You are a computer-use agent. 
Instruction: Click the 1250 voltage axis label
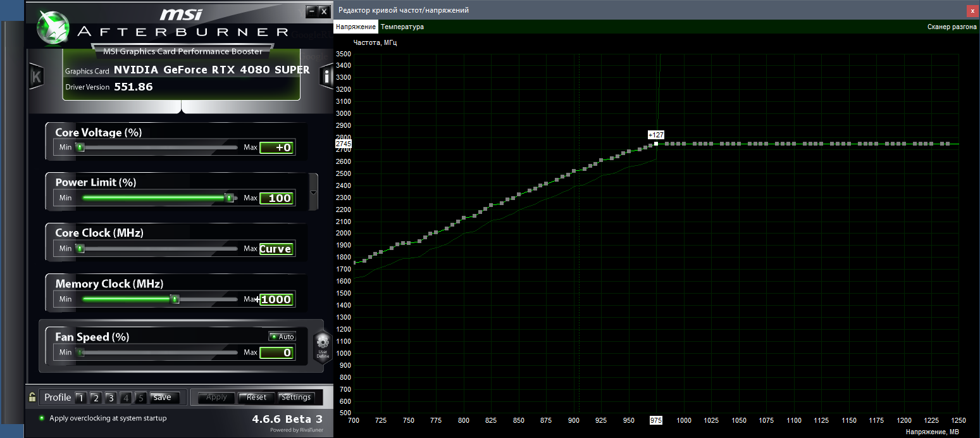coord(958,420)
